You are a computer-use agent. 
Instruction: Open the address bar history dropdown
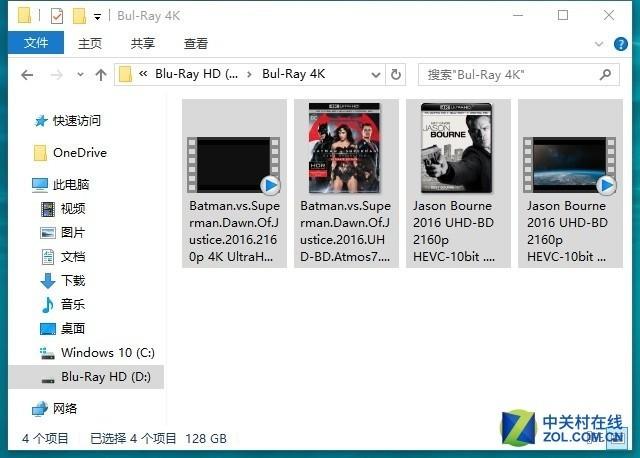coord(376,75)
